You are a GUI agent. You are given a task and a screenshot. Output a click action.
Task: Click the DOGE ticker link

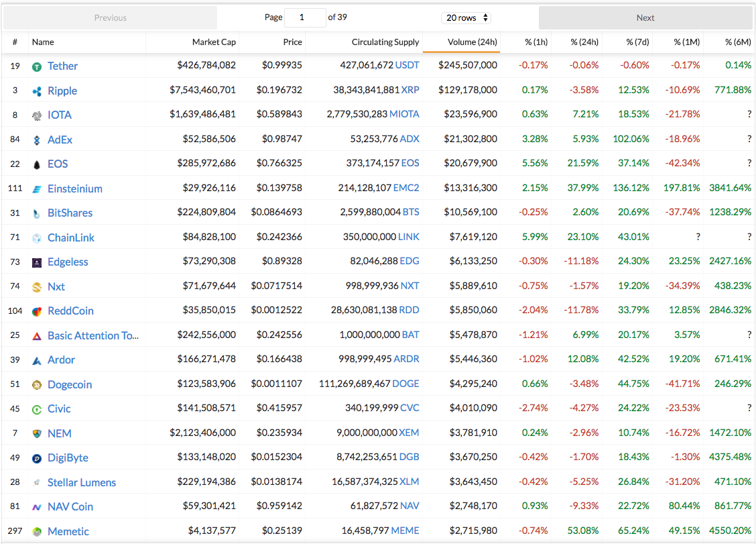pyautogui.click(x=405, y=384)
